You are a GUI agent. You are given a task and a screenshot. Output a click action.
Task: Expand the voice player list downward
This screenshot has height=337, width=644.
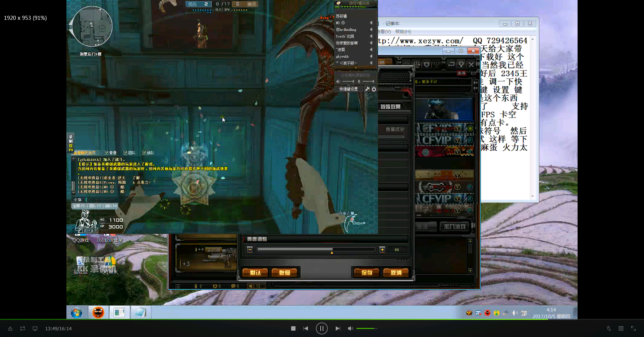(x=356, y=68)
